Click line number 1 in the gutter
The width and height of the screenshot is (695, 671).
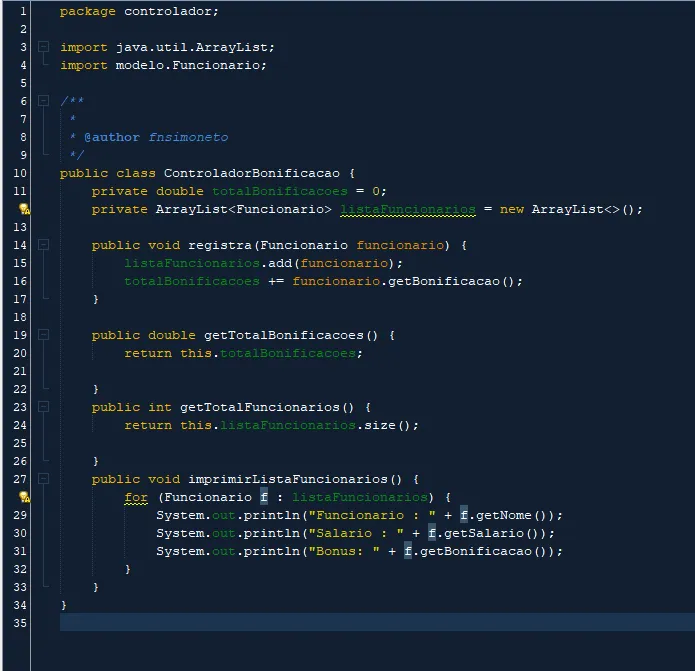pyautogui.click(x=22, y=11)
